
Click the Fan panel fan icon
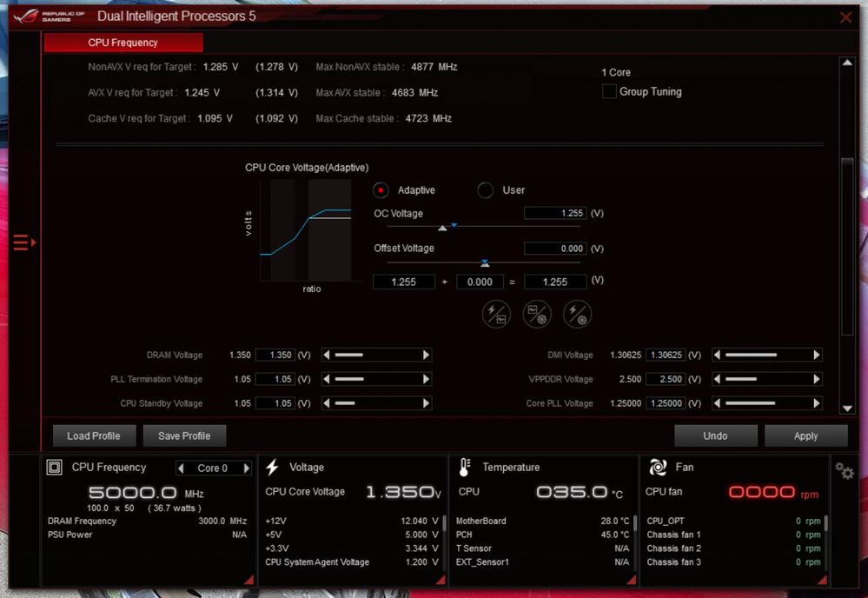658,468
